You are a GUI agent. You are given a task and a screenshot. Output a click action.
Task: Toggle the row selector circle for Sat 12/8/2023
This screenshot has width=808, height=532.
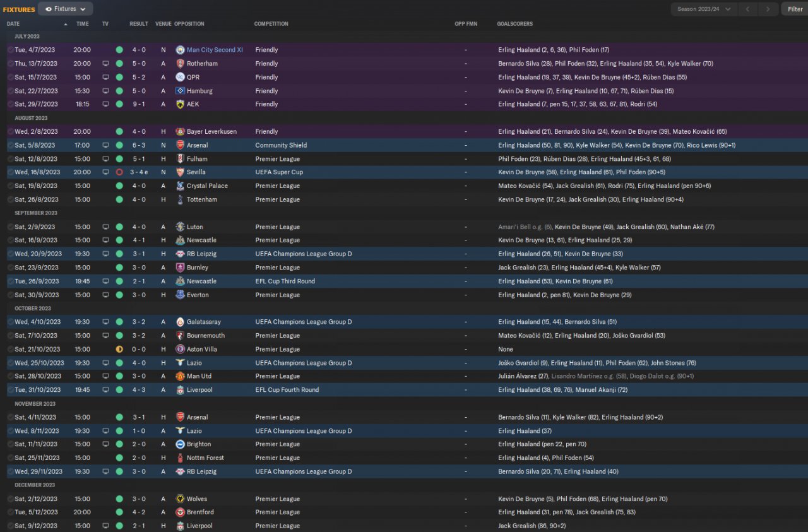tap(10, 159)
